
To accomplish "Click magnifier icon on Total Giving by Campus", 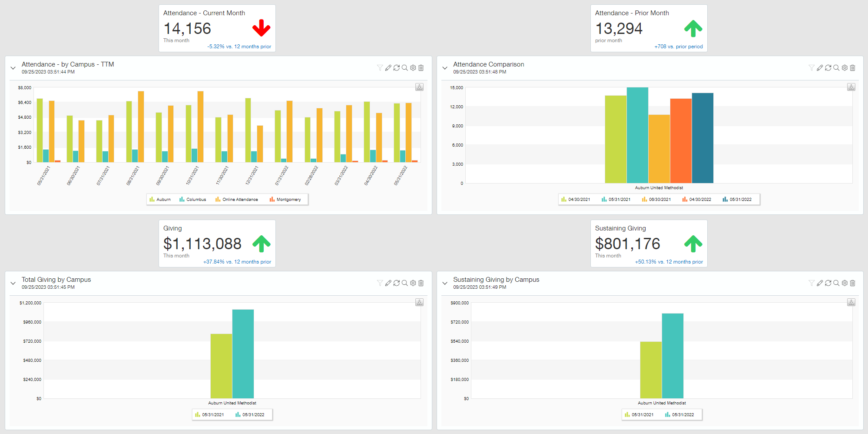I will pos(404,283).
